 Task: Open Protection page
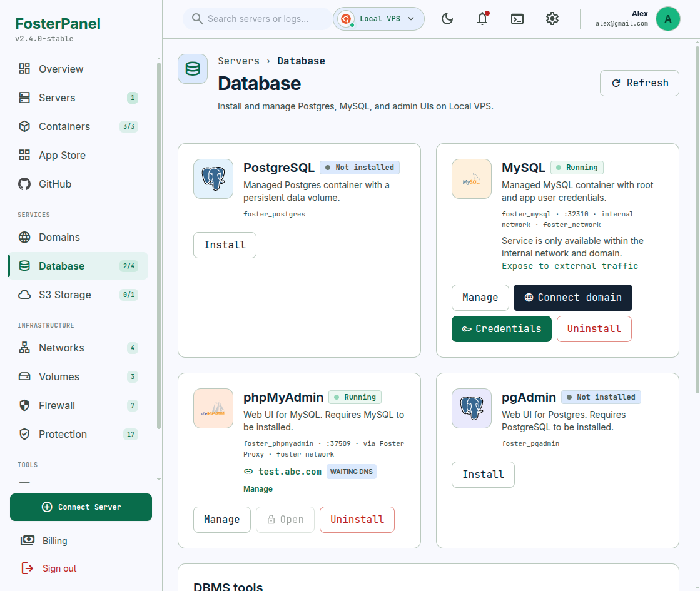(x=78, y=434)
